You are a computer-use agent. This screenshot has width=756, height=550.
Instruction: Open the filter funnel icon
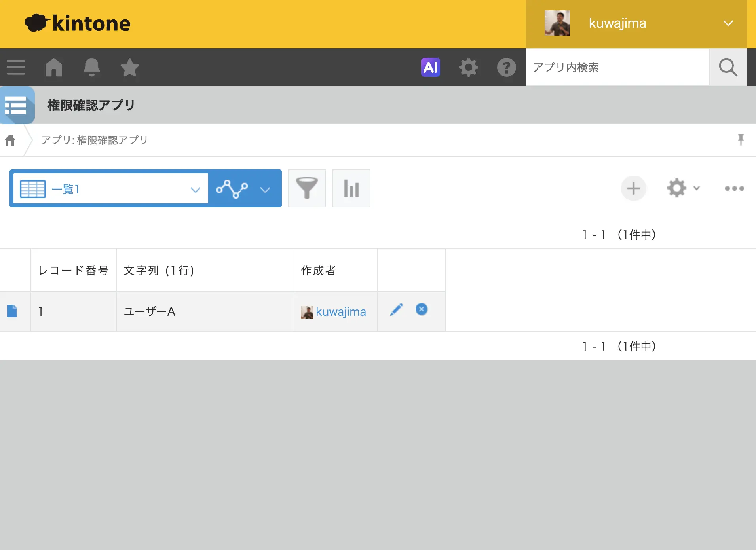307,188
